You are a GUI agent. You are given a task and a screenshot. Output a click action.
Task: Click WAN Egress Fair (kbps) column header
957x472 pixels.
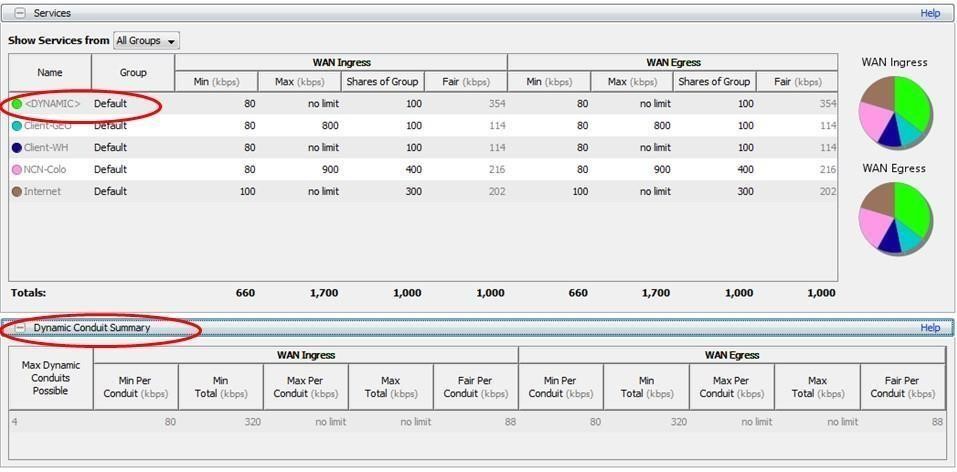797,82
